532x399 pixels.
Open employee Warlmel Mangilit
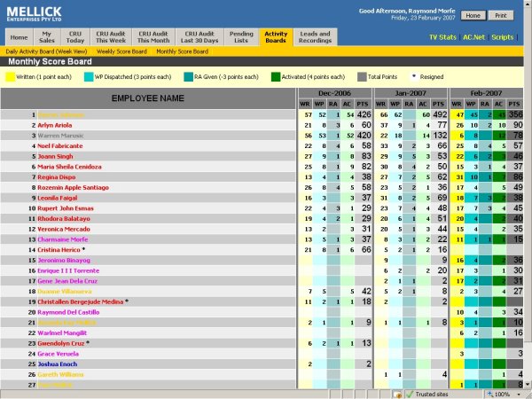pos(62,333)
